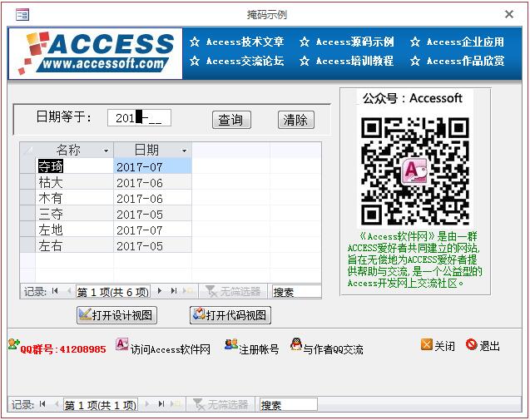530x420 pixels.
Task: Go to next record in bottom form navigator
Action: 147,403
